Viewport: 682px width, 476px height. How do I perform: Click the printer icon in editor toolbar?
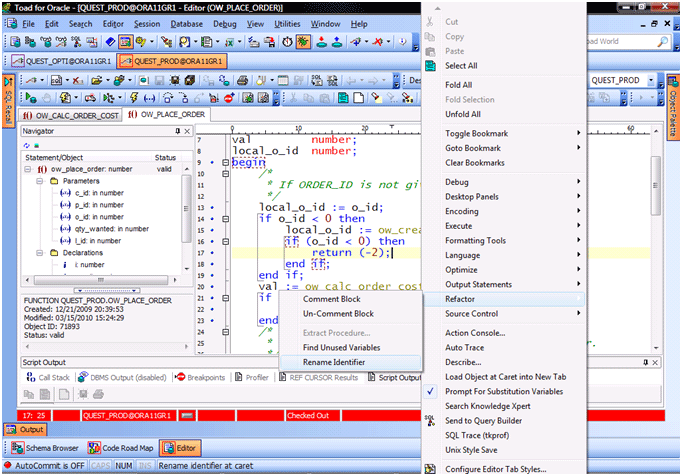click(243, 80)
